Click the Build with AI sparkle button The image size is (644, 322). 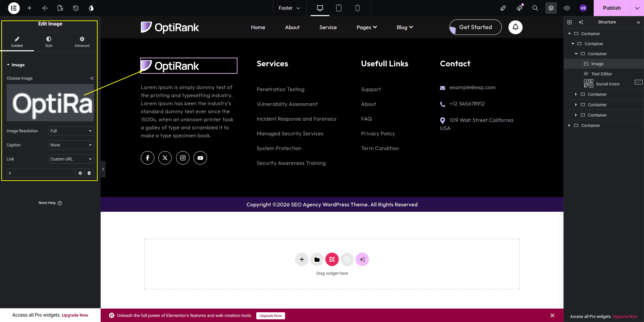[362, 259]
